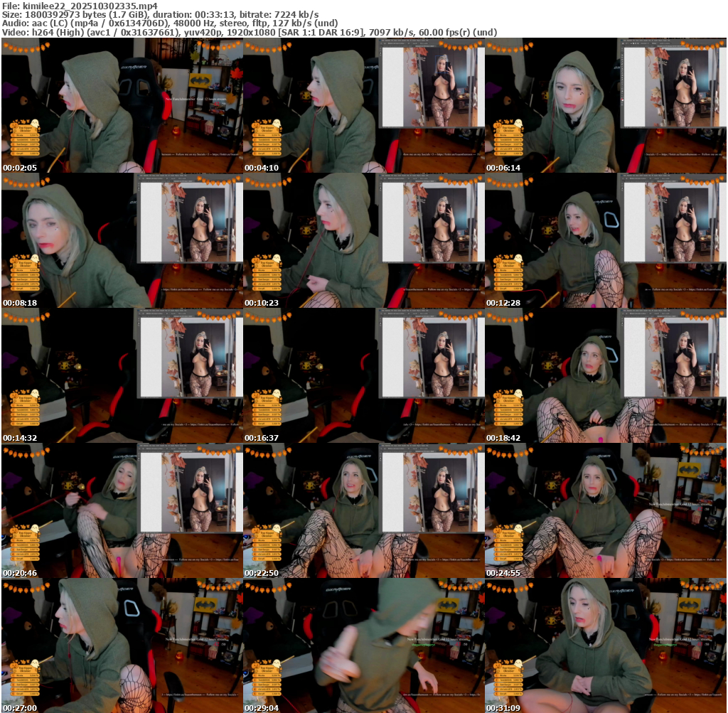Open the thumbnail marked 00:06:14
Viewport: 728px width, 713px height.
605,105
